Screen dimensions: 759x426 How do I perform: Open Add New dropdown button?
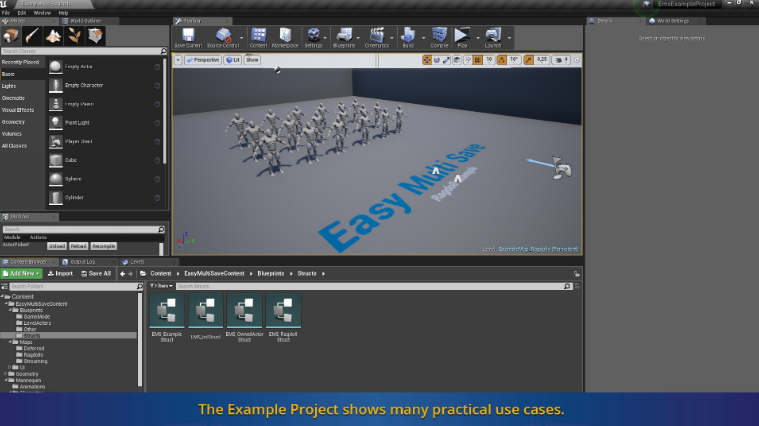21,274
